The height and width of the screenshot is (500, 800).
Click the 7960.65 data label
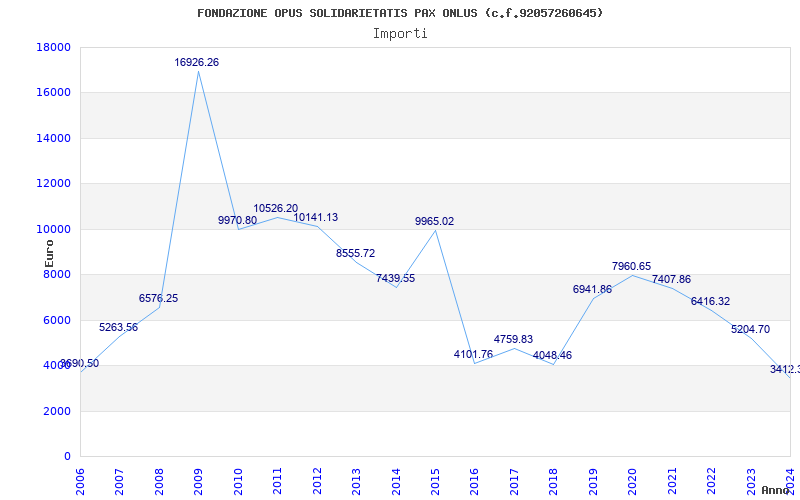pos(631,266)
